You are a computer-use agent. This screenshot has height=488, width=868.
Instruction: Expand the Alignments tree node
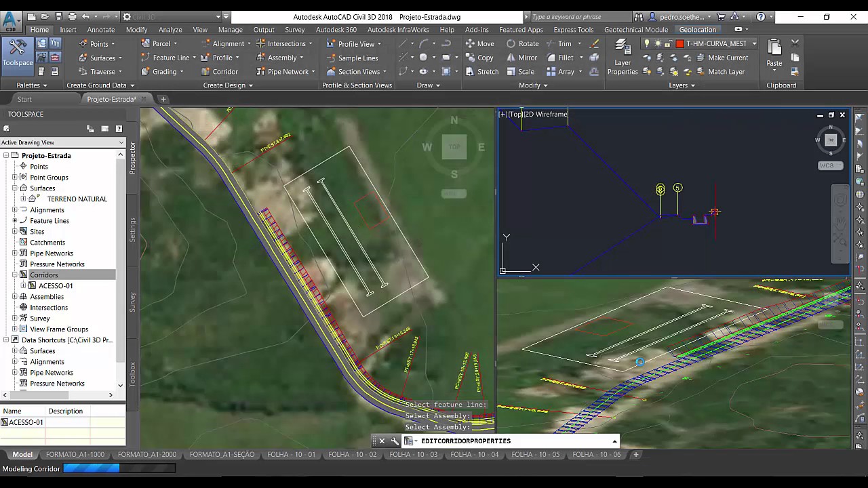pyautogui.click(x=15, y=210)
